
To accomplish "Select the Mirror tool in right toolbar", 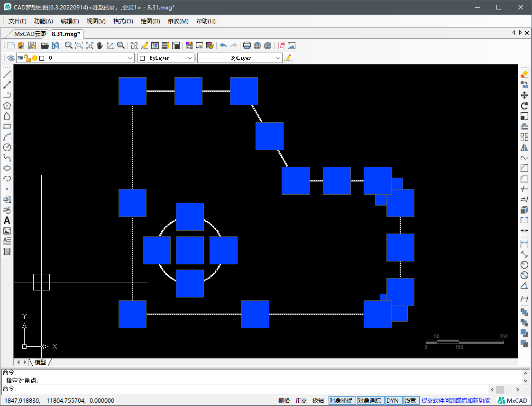I will (x=524, y=147).
